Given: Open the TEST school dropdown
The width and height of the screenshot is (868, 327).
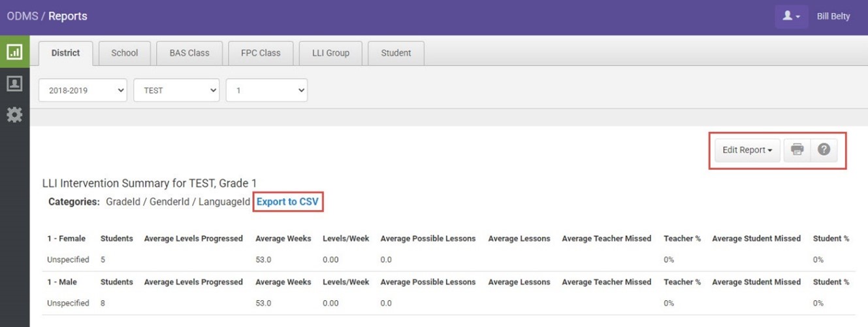Looking at the screenshot, I should 176,90.
